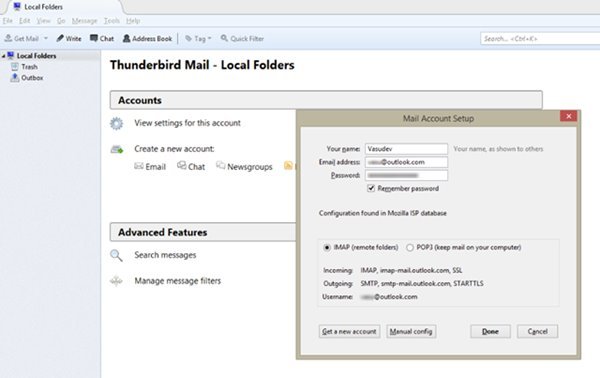600x378 pixels.
Task: Open the Address Book
Action: [147, 38]
